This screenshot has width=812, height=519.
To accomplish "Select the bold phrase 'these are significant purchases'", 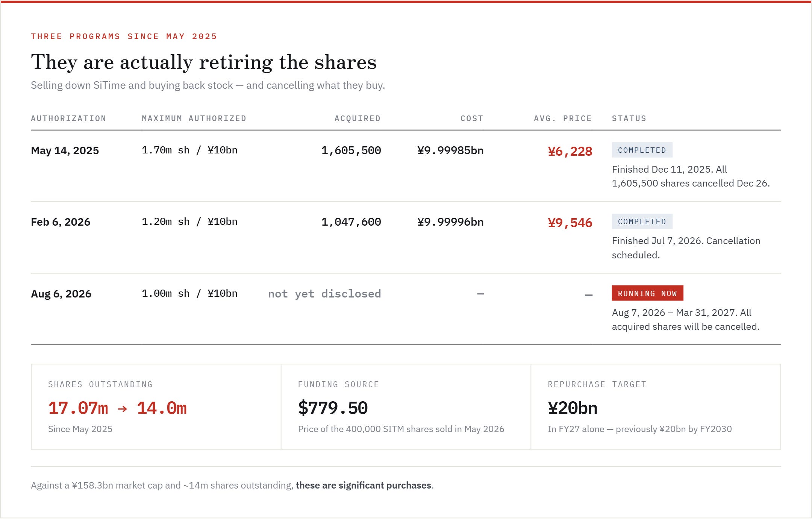I will [364, 486].
